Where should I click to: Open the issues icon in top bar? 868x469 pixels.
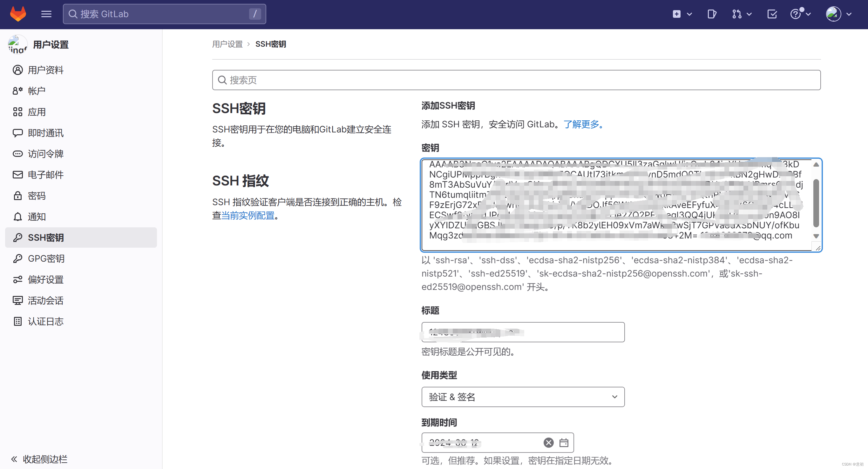point(712,14)
